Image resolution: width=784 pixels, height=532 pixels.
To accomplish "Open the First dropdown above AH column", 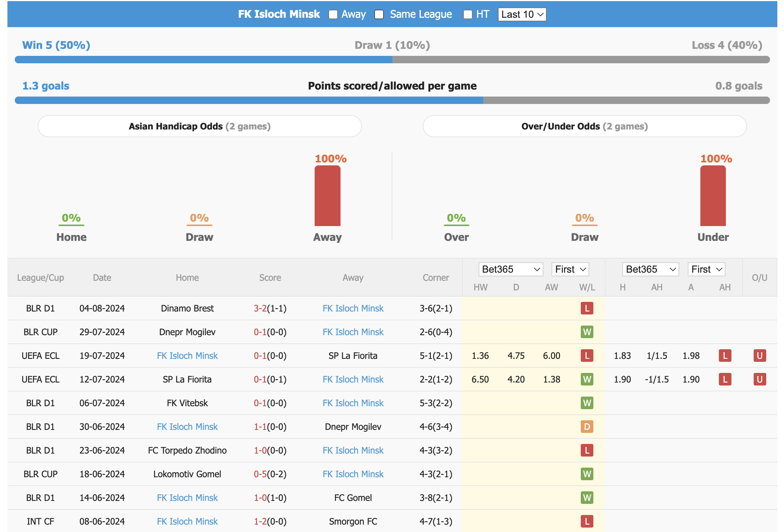I will [706, 269].
